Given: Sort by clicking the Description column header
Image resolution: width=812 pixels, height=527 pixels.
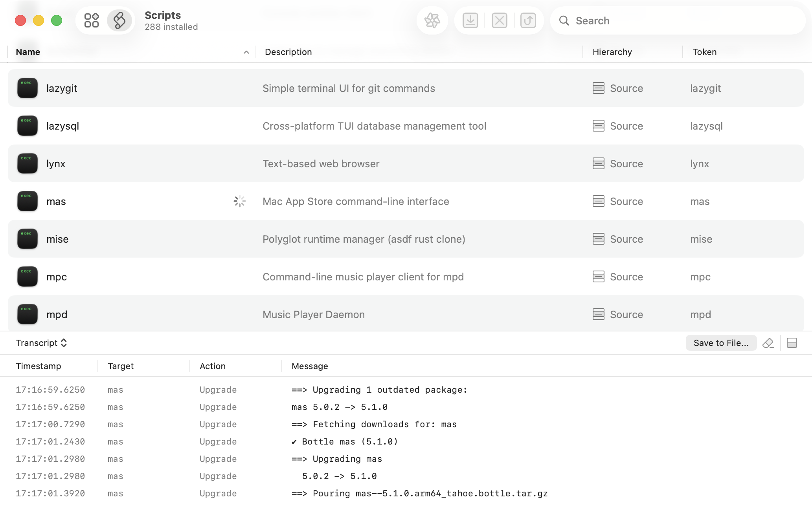Looking at the screenshot, I should (288, 51).
